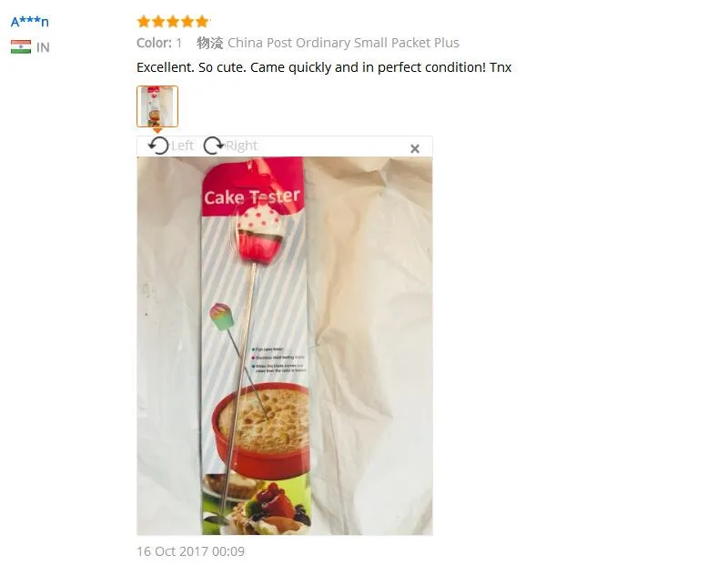Click the second rating star
This screenshot has height=565, width=728.
point(158,21)
